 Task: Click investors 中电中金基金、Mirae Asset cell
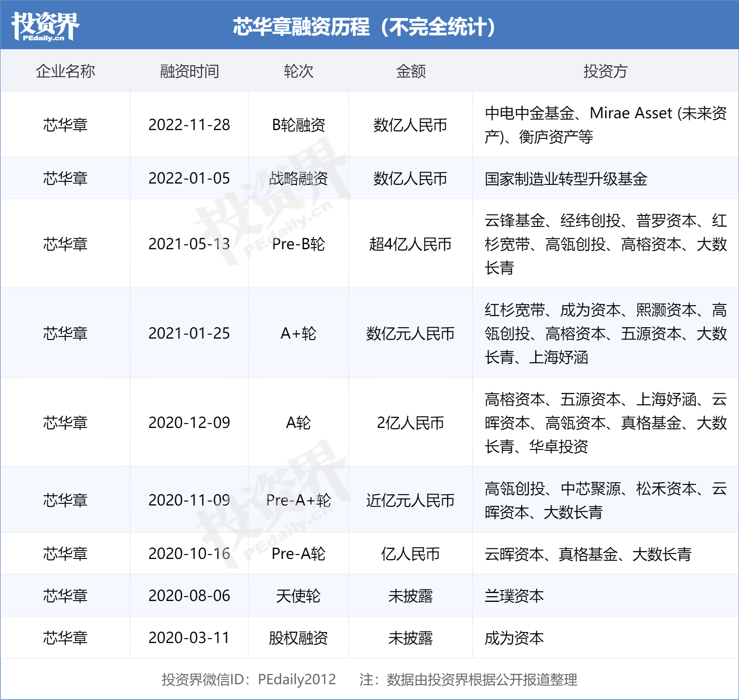605,125
